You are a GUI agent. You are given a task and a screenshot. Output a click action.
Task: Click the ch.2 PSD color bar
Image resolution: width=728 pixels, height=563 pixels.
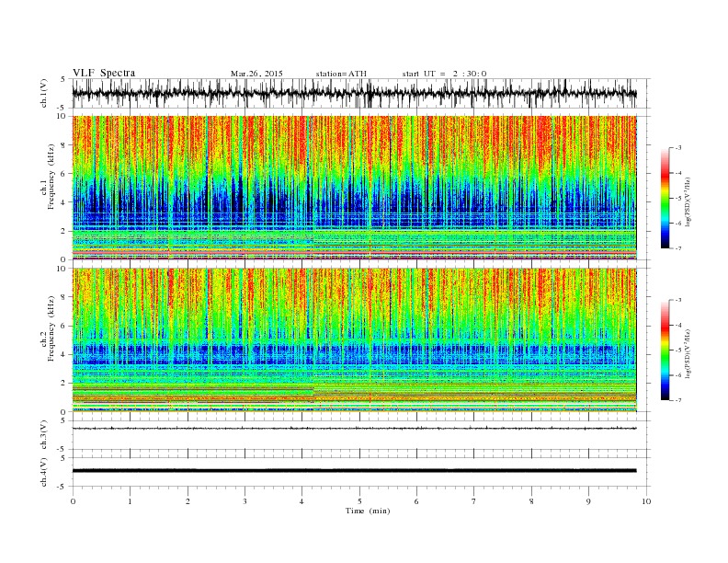(x=665, y=350)
